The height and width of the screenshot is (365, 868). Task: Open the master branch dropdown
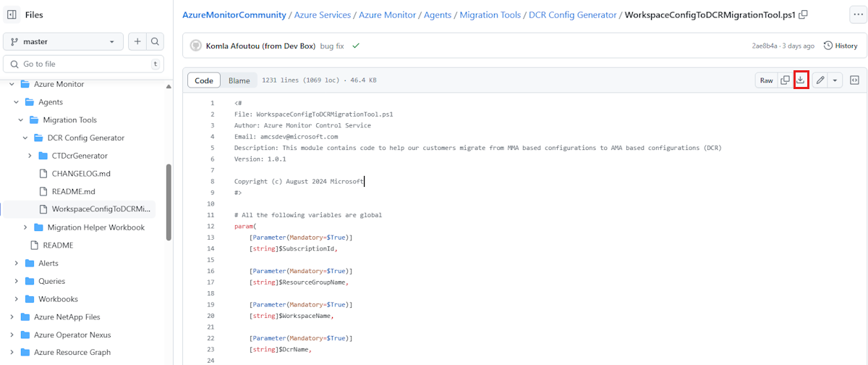(x=64, y=42)
